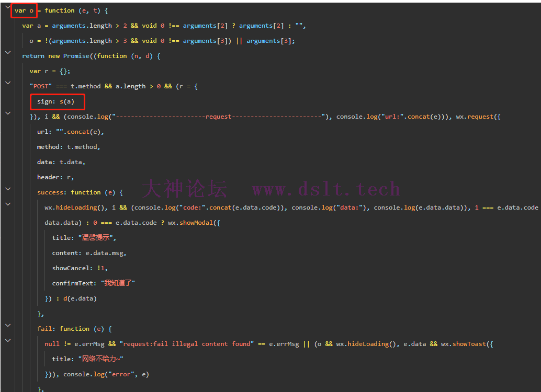Collapse the 'return new Promise' code block
The height and width of the screenshot is (392, 541).
coord(8,52)
